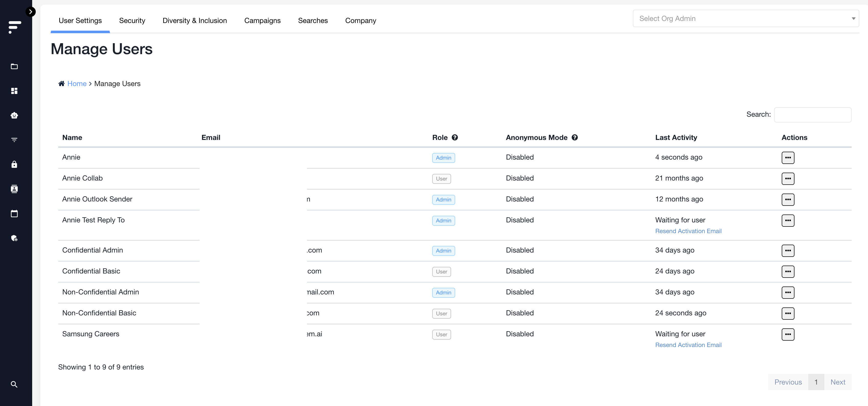Sort table by Email column header

[211, 137]
